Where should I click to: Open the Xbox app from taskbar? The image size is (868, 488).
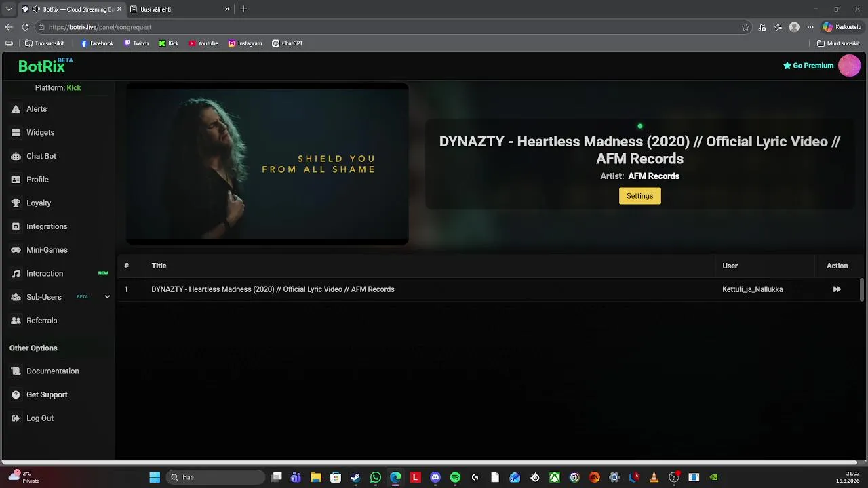(555, 477)
